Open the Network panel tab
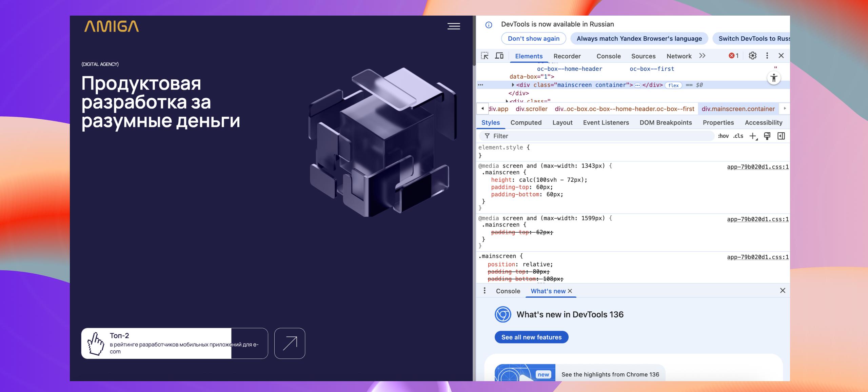The height and width of the screenshot is (392, 868). [x=679, y=56]
